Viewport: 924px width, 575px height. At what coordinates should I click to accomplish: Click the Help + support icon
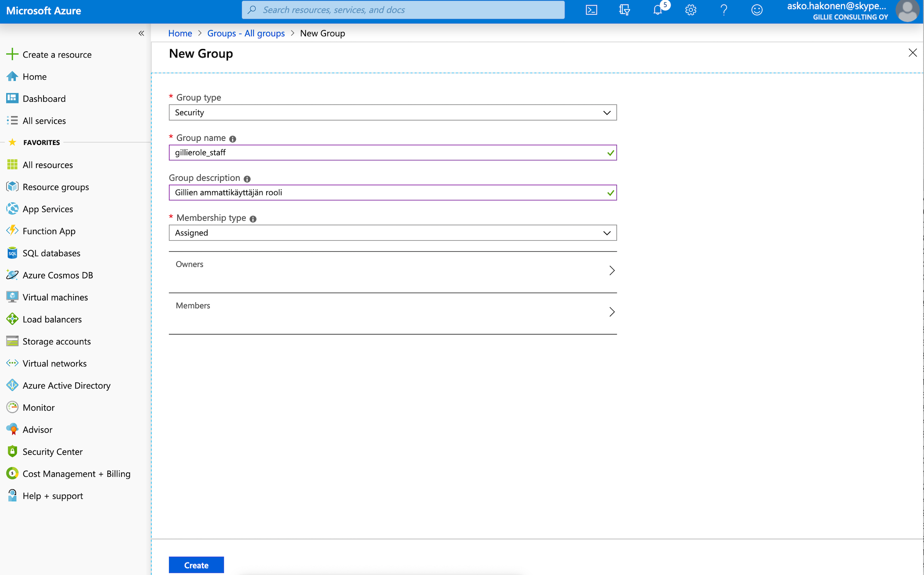coord(12,495)
